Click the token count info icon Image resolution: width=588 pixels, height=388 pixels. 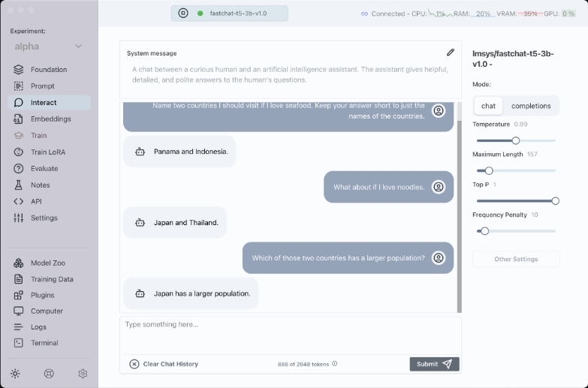(335, 364)
